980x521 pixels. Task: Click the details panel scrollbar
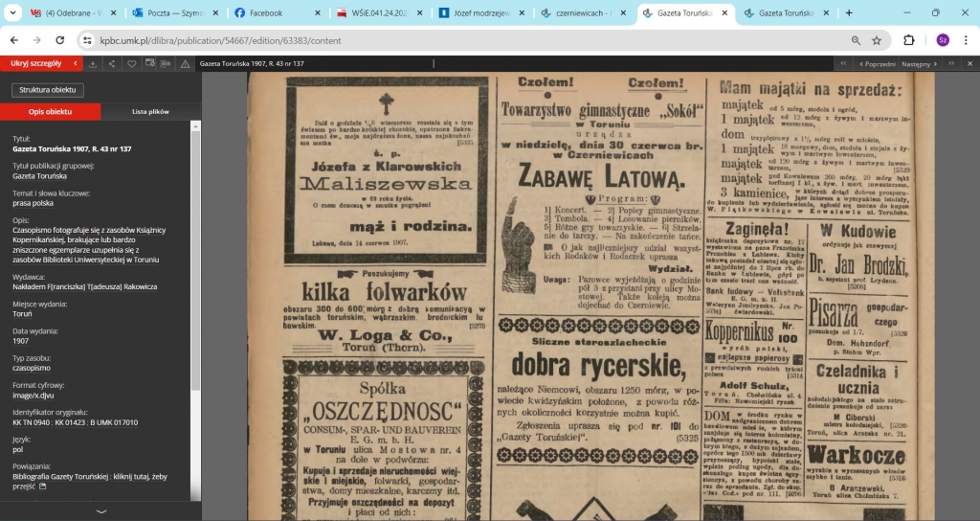tap(195, 260)
